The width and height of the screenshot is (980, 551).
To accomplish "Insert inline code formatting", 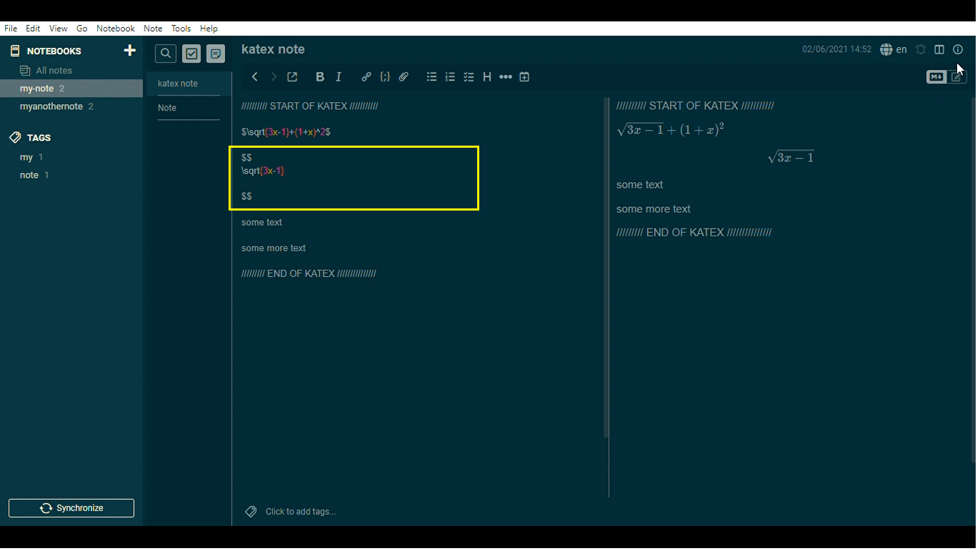I will pos(385,76).
